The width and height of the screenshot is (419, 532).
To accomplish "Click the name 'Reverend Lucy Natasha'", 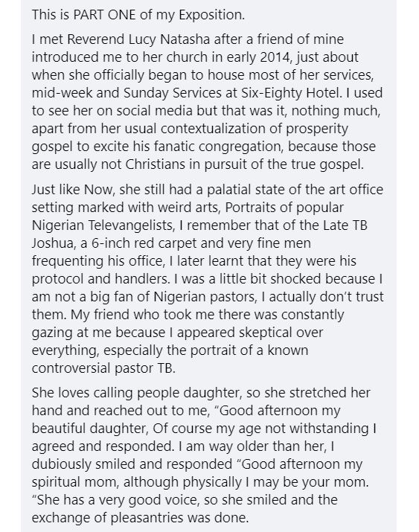I will tap(139, 39).
